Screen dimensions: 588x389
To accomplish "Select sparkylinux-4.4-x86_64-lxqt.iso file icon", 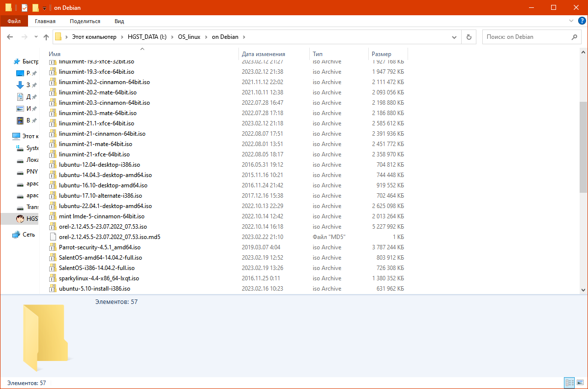I will click(x=53, y=278).
